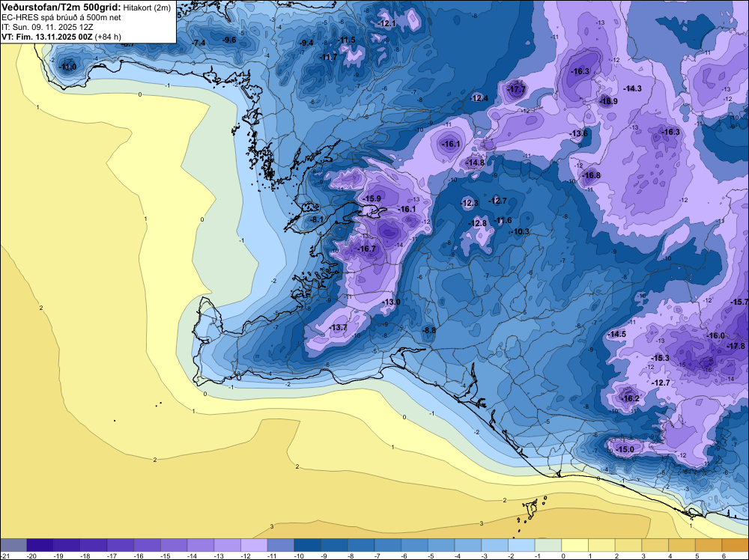
Task: Click the "VT: Fim. 13.11.2025 00Z (+84 h)" line
Action: [x=61, y=37]
